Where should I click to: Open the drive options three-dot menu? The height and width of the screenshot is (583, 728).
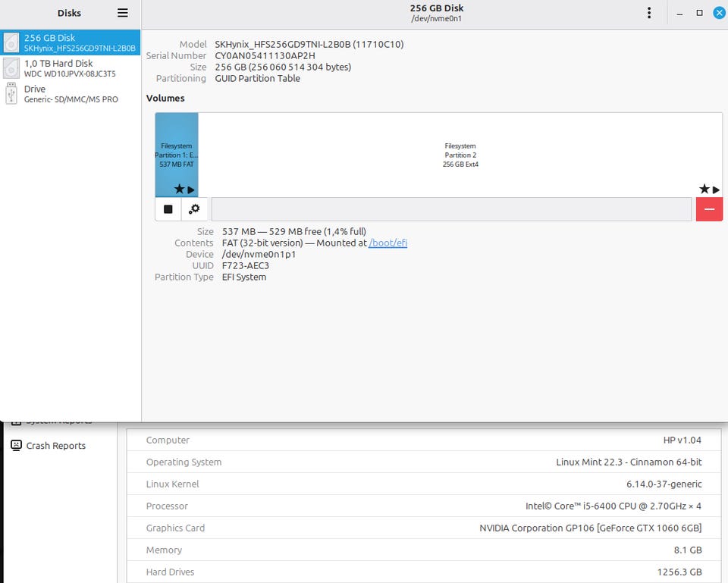click(x=649, y=13)
